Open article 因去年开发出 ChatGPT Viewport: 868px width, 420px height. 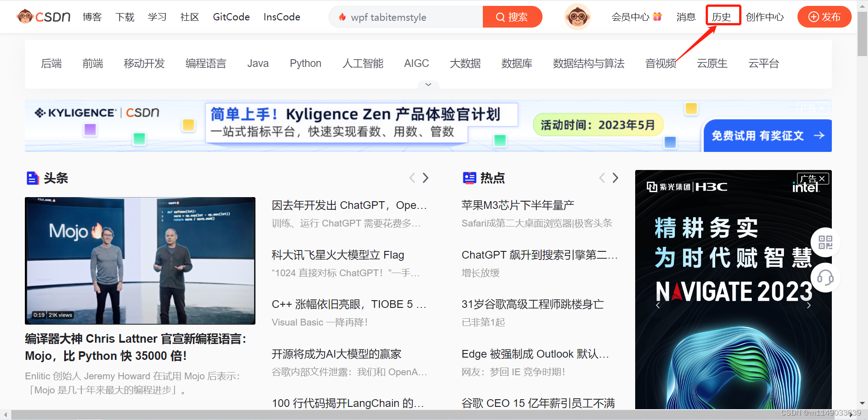pos(349,205)
